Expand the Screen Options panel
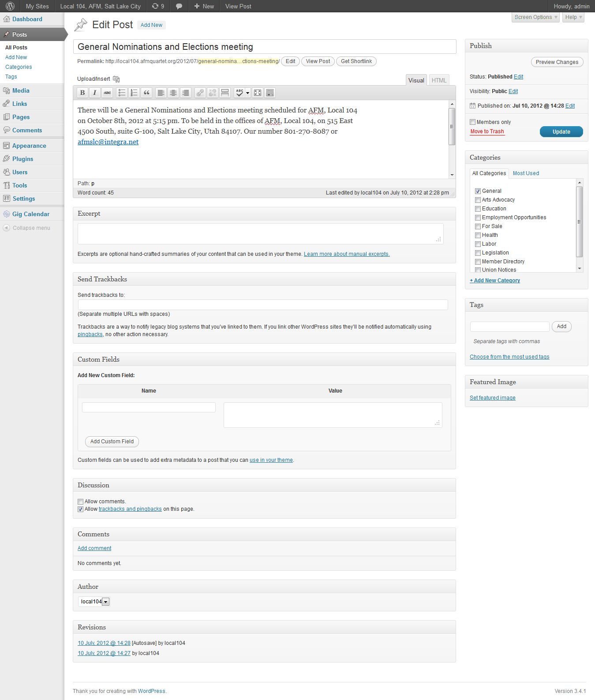The image size is (595, 700). tap(536, 17)
